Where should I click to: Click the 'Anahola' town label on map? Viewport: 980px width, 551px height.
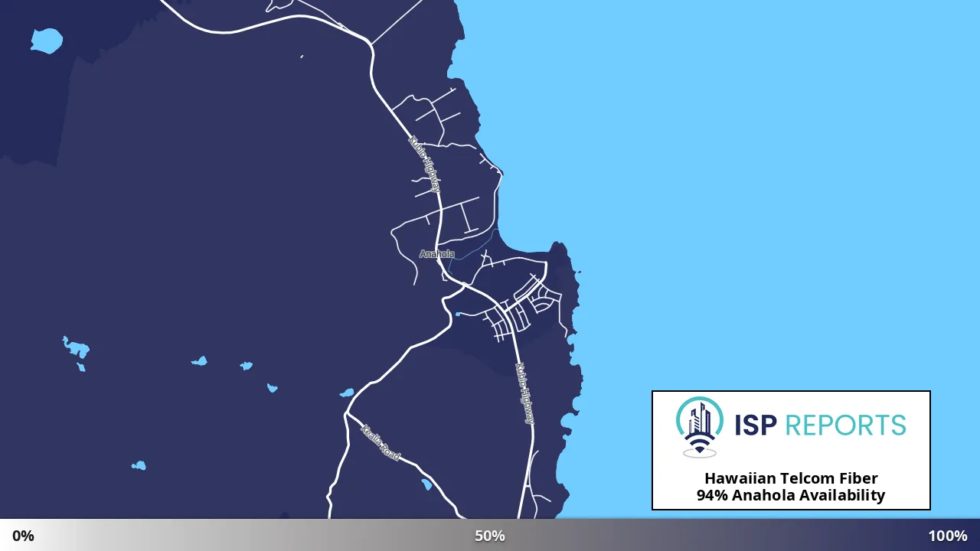pos(436,254)
